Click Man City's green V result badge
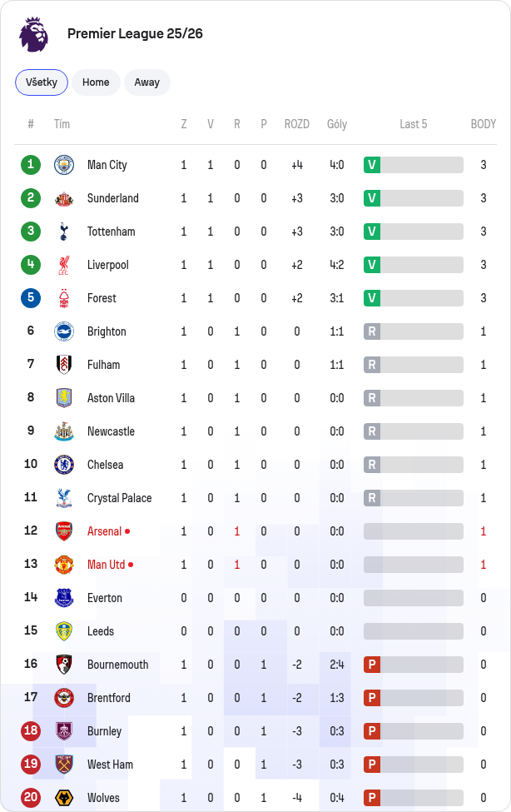 372,165
